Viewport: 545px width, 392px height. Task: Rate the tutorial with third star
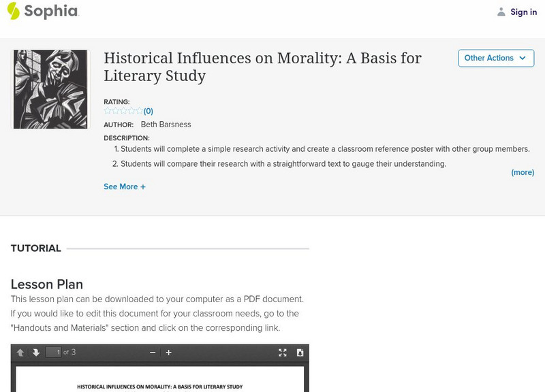(123, 111)
